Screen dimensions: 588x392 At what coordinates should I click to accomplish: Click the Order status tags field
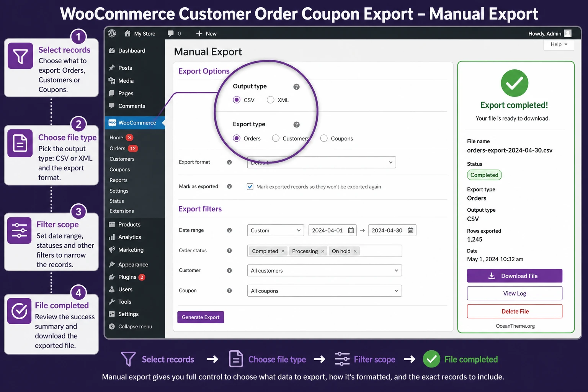coord(325,251)
